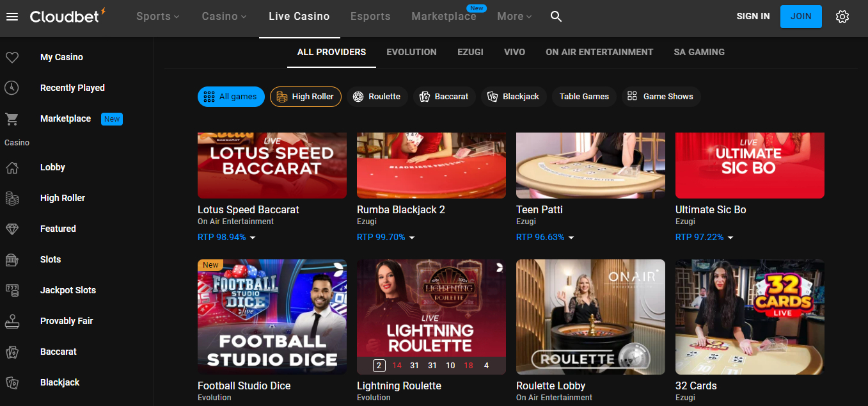The height and width of the screenshot is (406, 868).
Task: Expand Ultimate Sic Bo RTP 97.22% arrow
Action: pos(730,238)
